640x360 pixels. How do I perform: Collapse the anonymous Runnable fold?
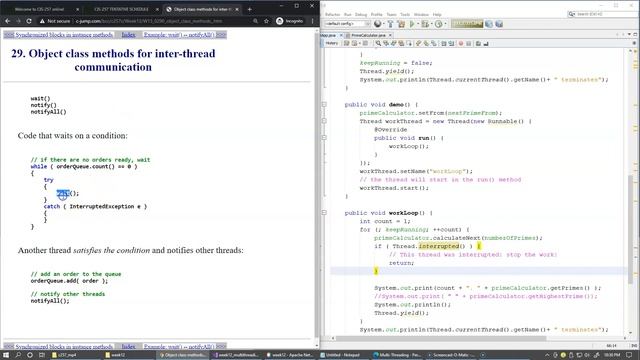click(x=324, y=121)
